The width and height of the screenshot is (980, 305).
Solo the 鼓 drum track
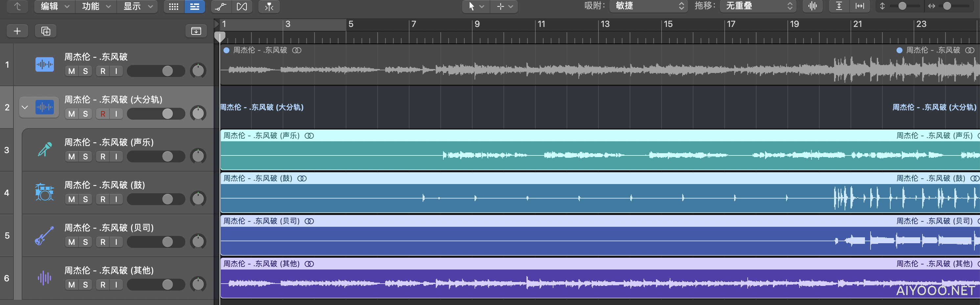point(85,199)
